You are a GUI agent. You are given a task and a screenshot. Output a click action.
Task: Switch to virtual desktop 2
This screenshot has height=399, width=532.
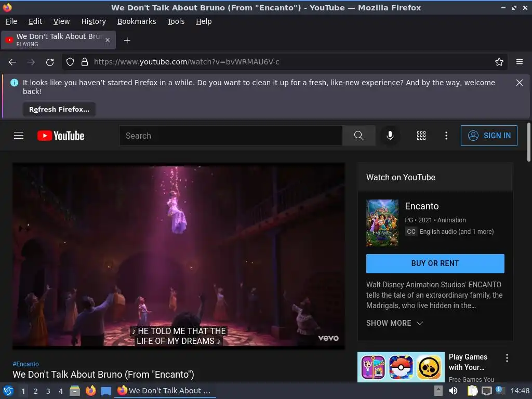[35, 391]
